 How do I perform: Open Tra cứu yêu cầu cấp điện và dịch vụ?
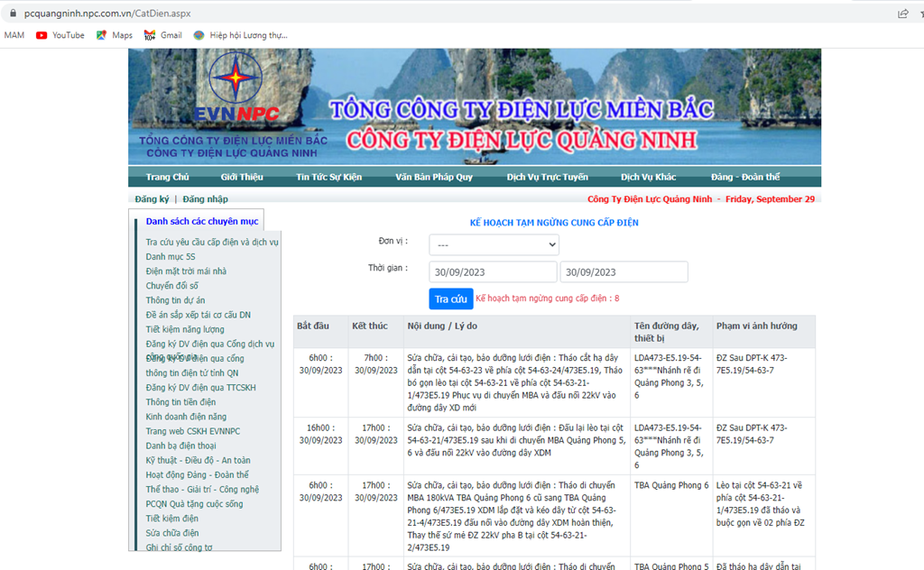212,242
